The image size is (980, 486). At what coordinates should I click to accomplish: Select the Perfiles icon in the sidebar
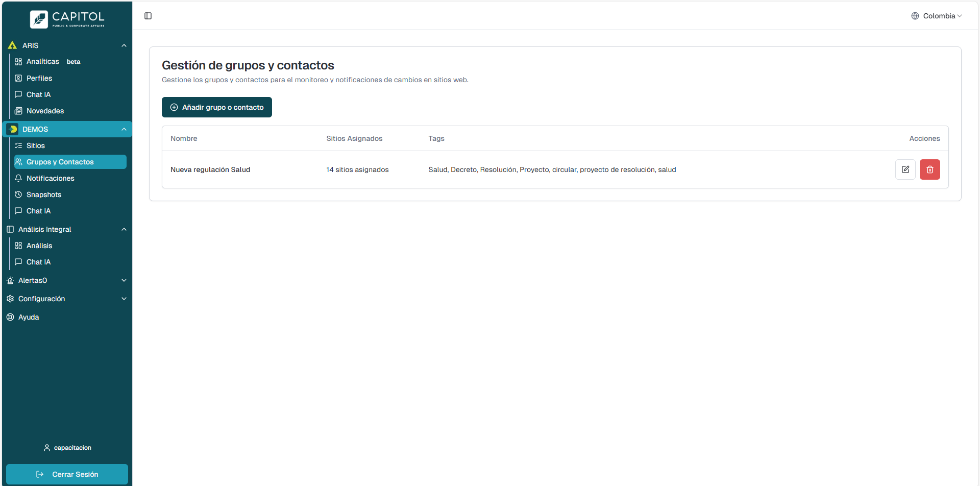pos(18,78)
